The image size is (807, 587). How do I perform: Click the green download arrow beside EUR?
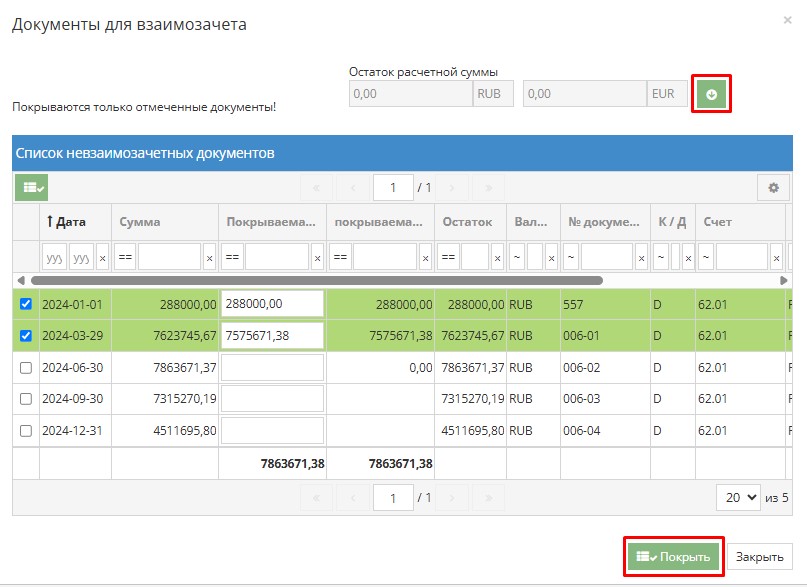coord(711,95)
